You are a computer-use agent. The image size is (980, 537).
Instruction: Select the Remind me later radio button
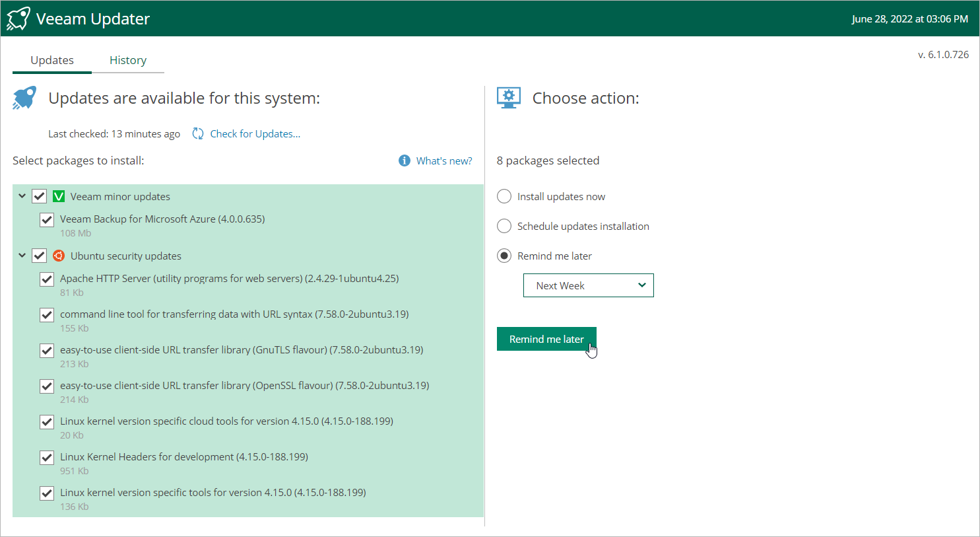click(x=504, y=256)
